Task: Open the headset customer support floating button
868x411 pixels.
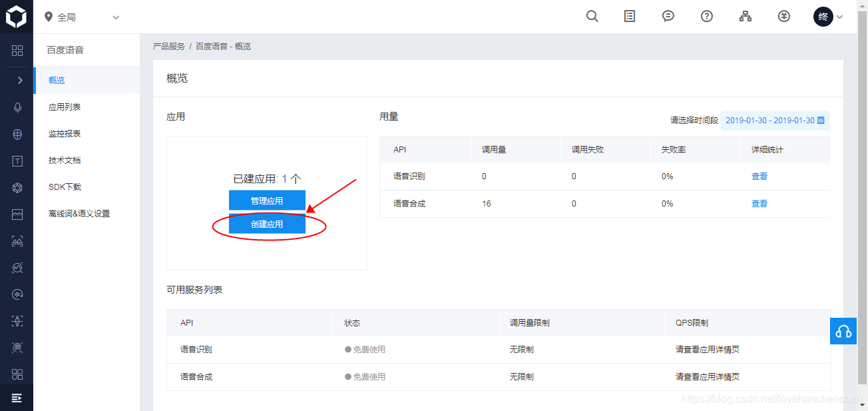Action: point(843,331)
